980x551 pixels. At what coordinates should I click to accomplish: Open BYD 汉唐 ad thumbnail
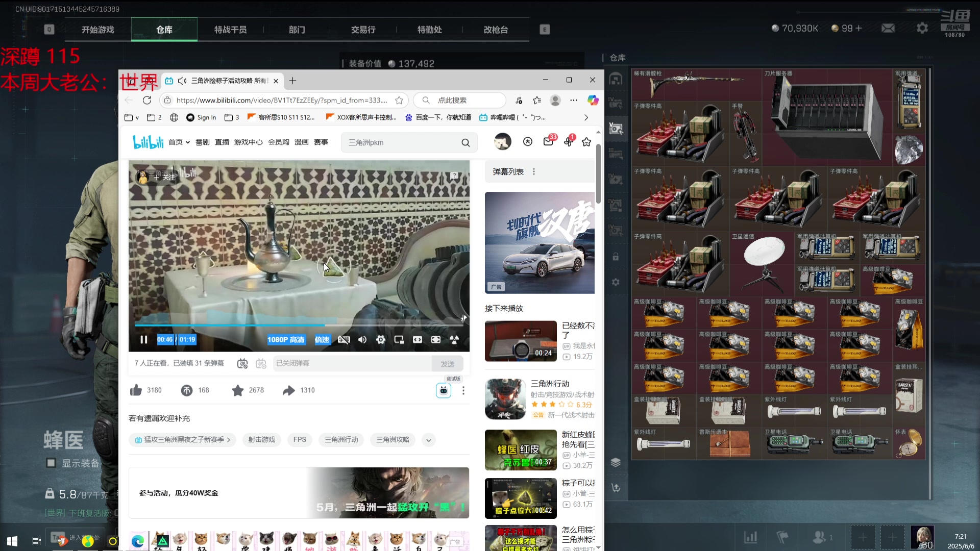(x=540, y=243)
